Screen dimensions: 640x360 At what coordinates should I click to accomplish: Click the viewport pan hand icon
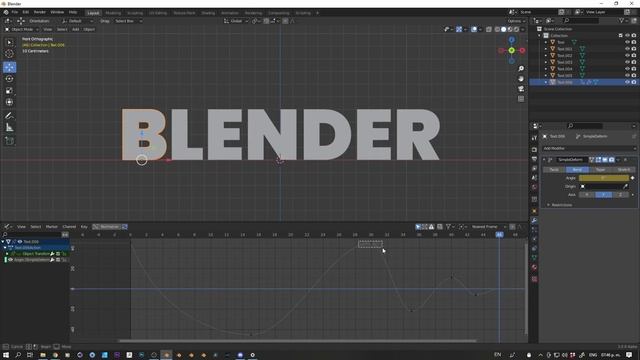pyautogui.click(x=521, y=79)
